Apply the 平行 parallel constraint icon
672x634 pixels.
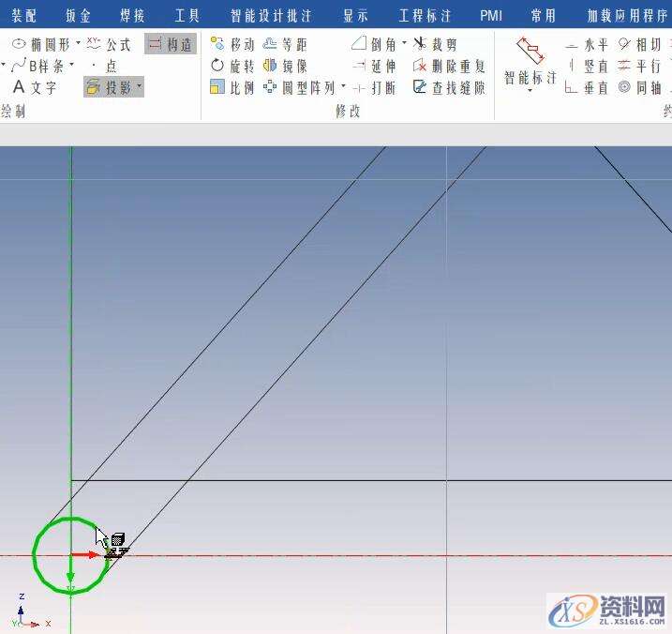pos(624,66)
